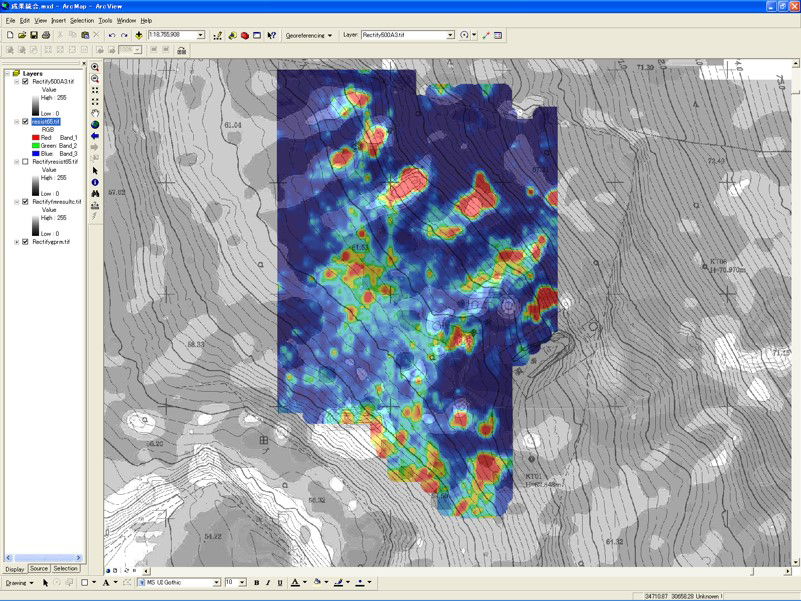801x601 pixels.
Task: Click the Full Extent globe icon
Action: point(95,124)
